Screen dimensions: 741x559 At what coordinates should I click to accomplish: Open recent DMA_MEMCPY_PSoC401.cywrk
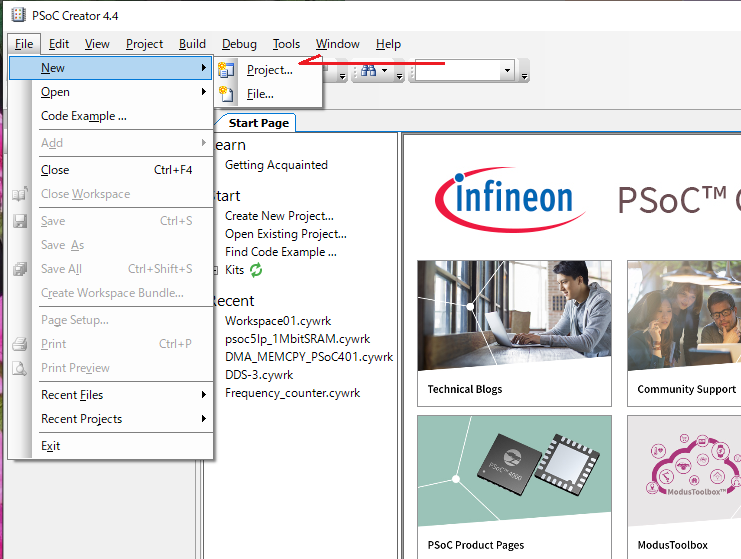pos(309,357)
